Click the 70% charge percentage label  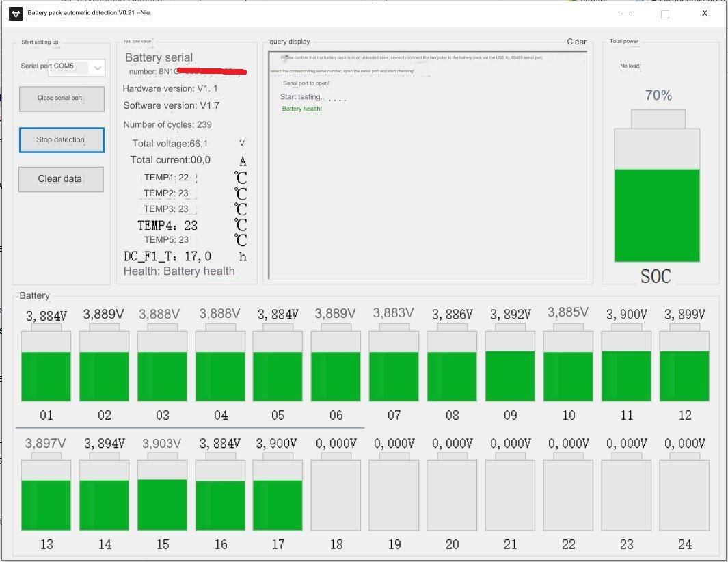click(x=658, y=96)
